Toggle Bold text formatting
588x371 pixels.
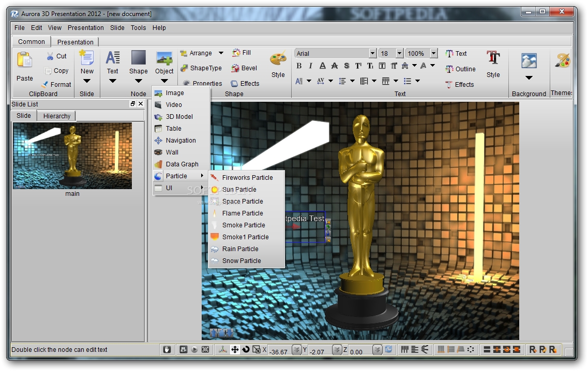pyautogui.click(x=299, y=66)
